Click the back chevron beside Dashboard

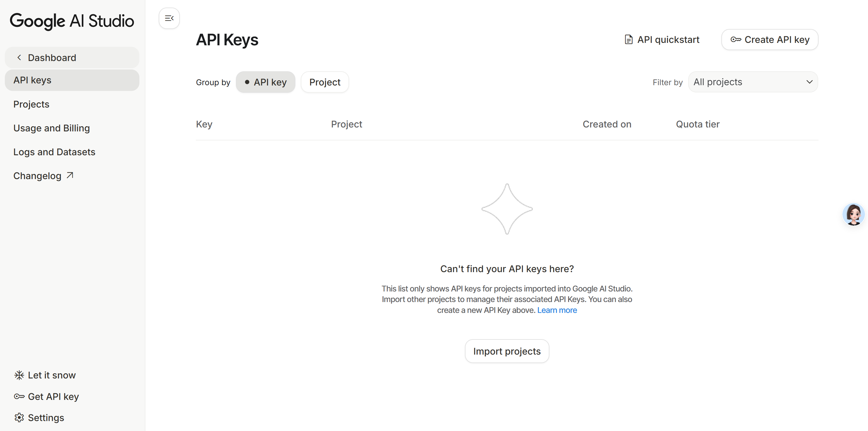(x=20, y=58)
